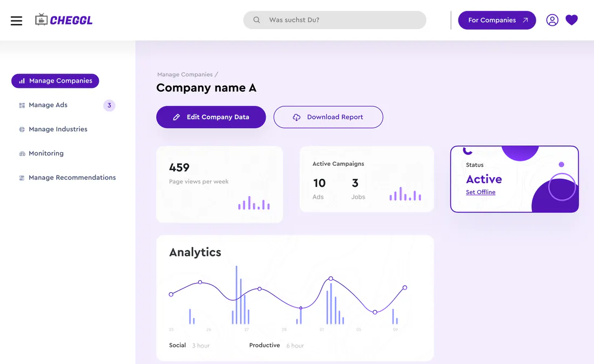Click the Active Campaigns mini bar chart
This screenshot has width=594, height=364.
pos(405,193)
